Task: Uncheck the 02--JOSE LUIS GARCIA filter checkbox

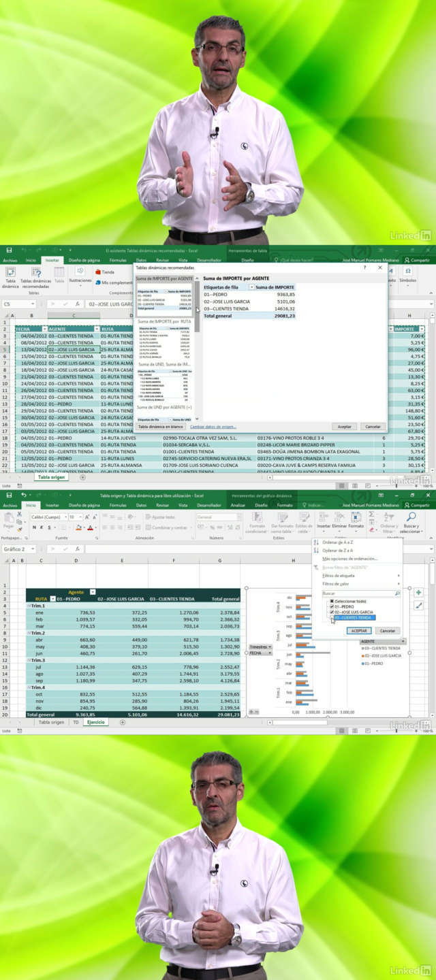Action: tap(332, 612)
